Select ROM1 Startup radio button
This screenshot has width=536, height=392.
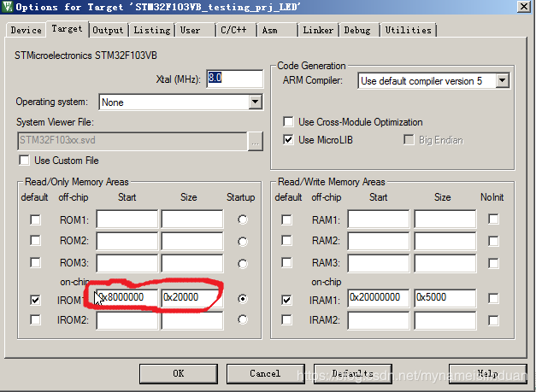pyautogui.click(x=243, y=219)
